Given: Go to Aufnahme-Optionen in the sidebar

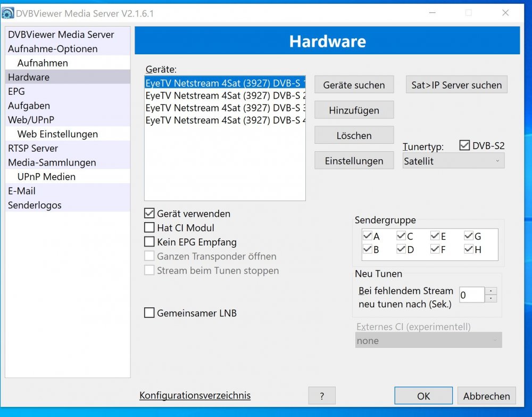Looking at the screenshot, I should coord(53,49).
